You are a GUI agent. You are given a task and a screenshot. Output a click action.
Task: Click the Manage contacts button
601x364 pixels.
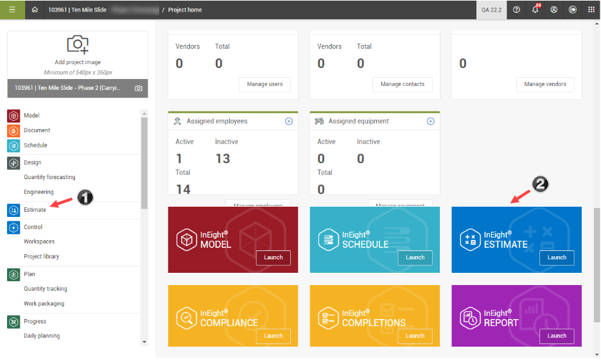403,84
